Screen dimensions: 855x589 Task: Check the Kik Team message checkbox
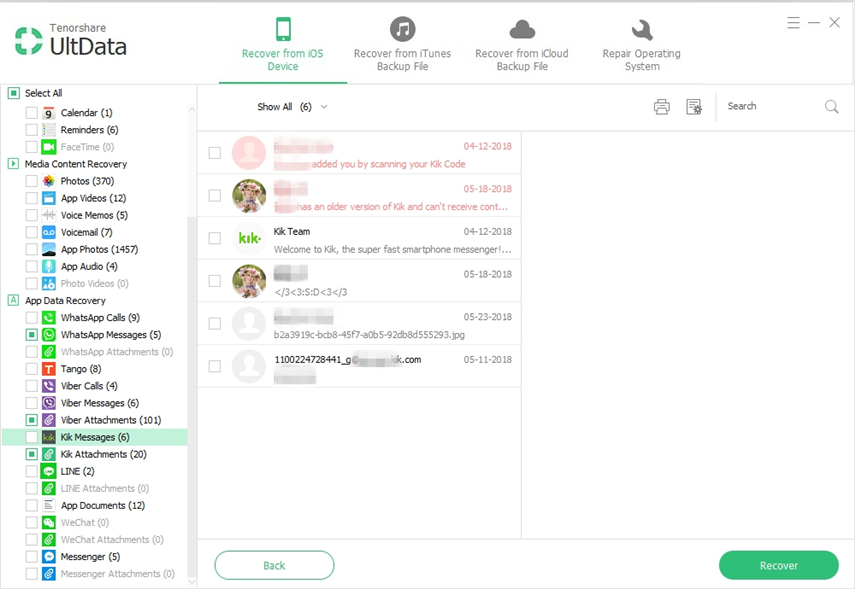pos(215,238)
